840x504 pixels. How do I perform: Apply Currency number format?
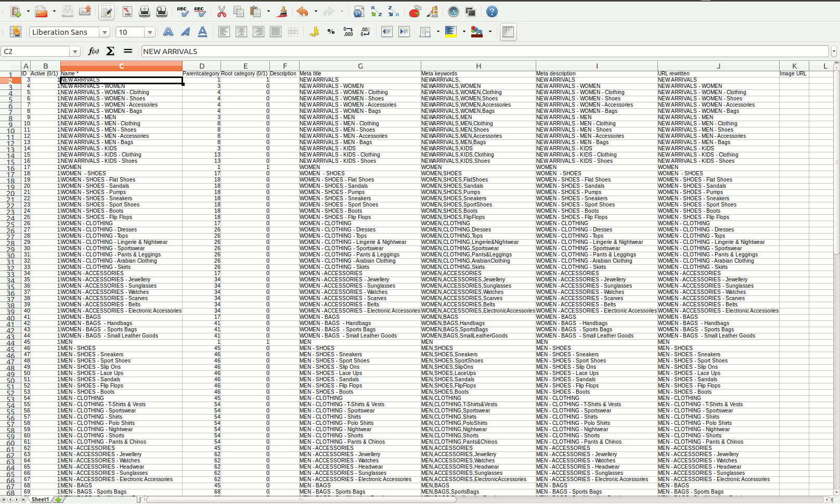tap(314, 32)
